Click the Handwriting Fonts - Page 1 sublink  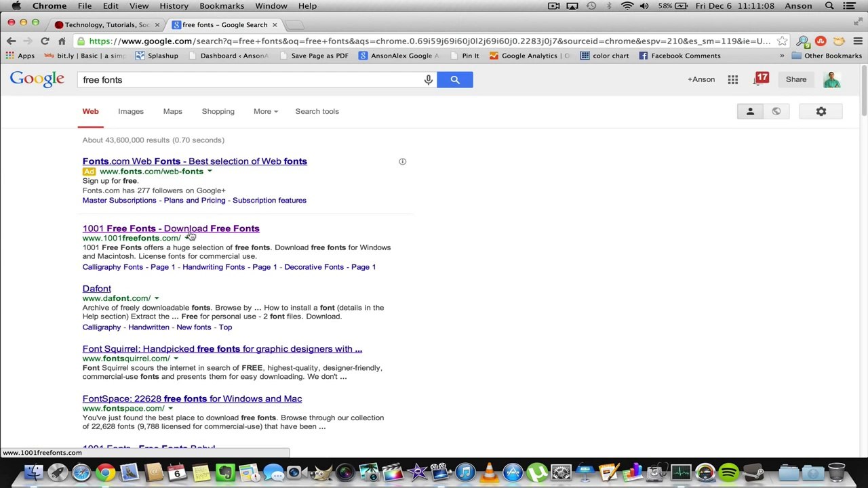pos(230,267)
